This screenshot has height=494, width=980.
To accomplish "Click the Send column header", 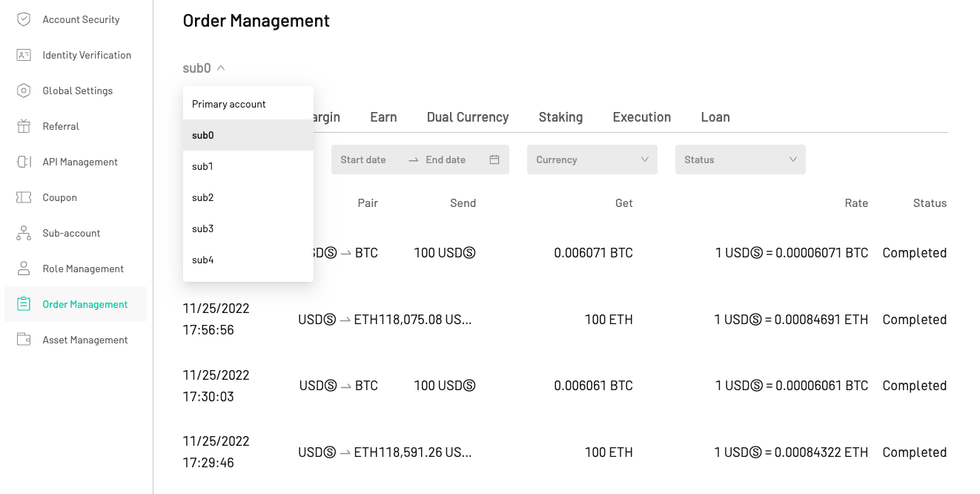I will tap(463, 203).
